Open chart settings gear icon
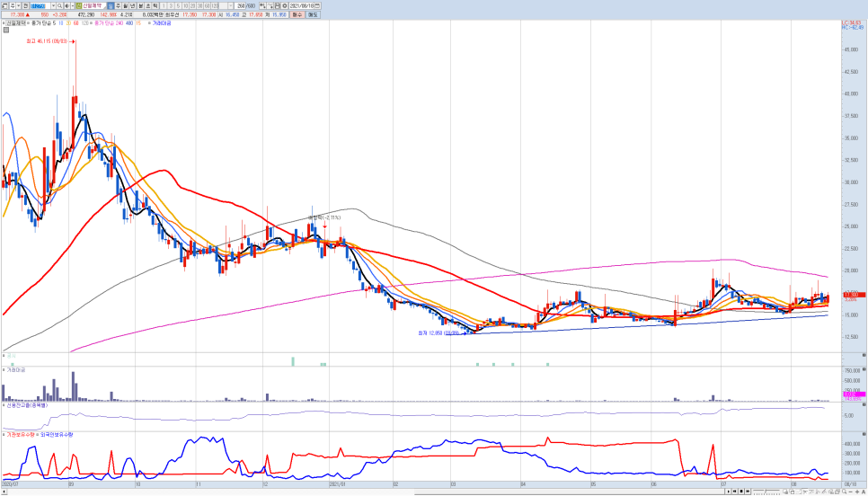Screen dimensions: 868x496 pyautogui.click(x=284, y=5)
